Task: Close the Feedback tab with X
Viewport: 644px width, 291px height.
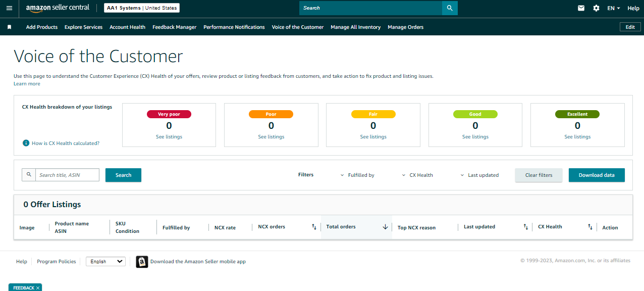Action: click(38, 288)
